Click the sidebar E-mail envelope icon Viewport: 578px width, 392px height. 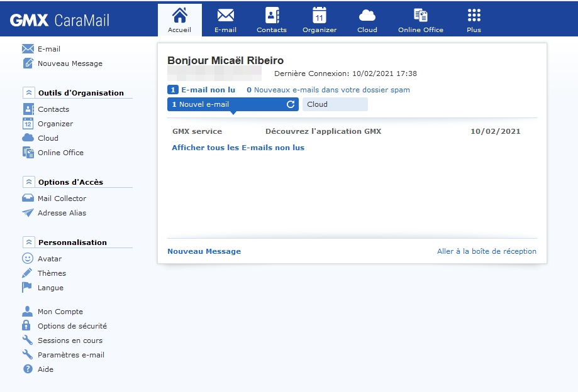click(x=28, y=48)
